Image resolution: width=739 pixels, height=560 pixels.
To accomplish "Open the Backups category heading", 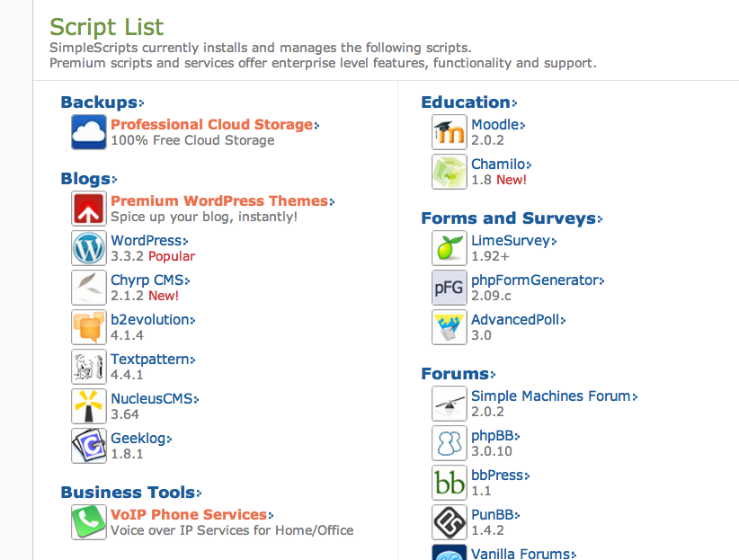I will tap(102, 102).
